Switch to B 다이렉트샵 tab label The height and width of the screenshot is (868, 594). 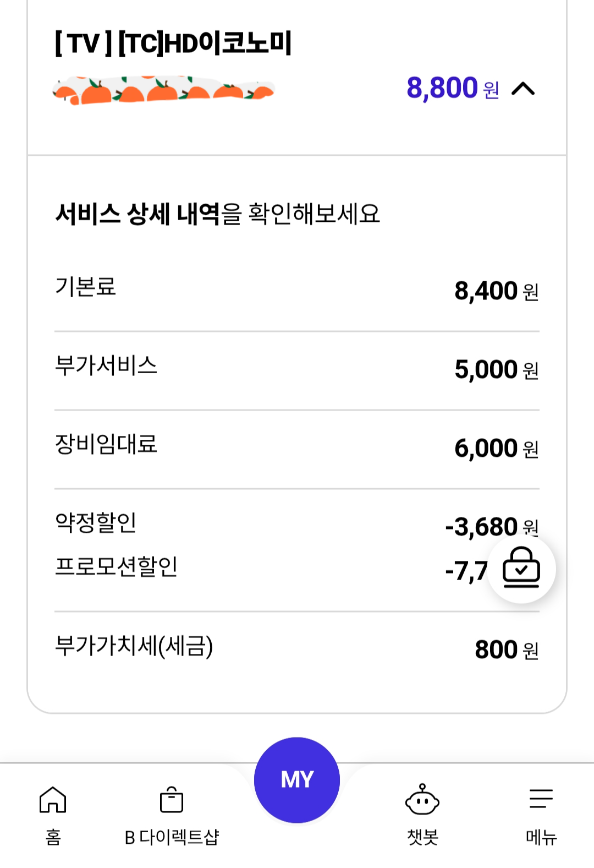coord(172,837)
